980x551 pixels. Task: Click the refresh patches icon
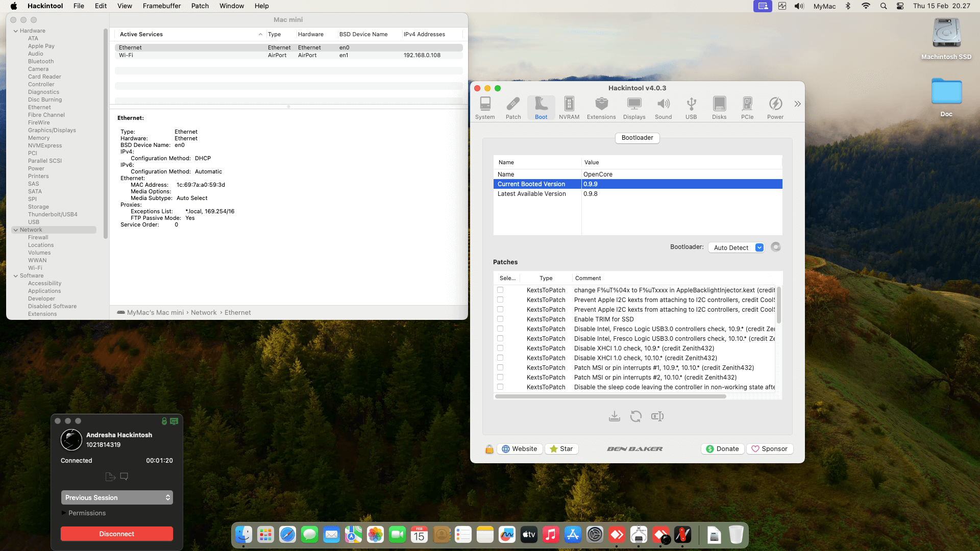click(636, 416)
